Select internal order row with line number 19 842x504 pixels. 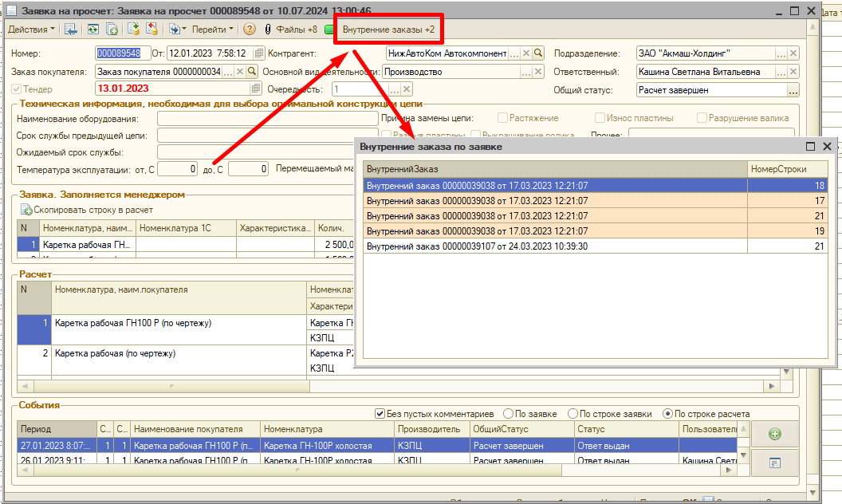tap(595, 231)
